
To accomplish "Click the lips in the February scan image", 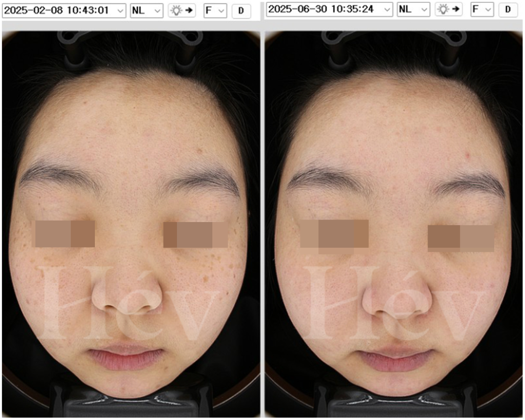I will click(x=126, y=357).
